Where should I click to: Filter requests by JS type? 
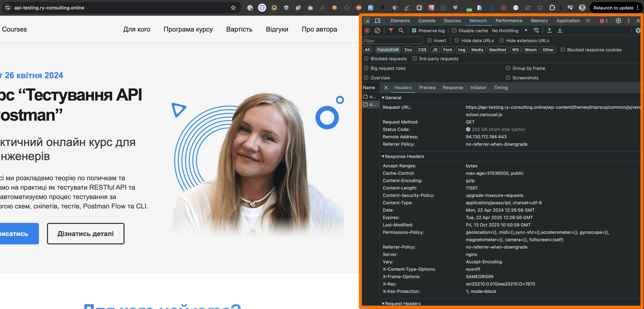pyautogui.click(x=435, y=50)
